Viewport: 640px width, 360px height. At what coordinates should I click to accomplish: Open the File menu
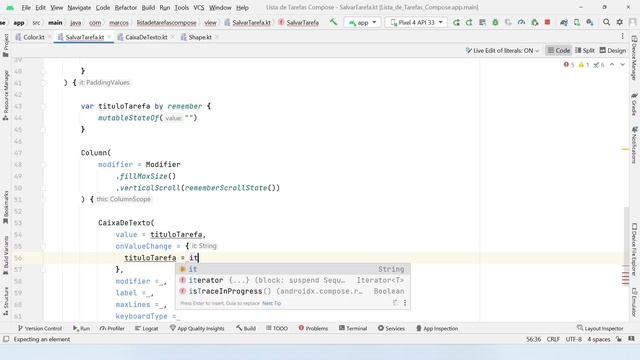coord(26,7)
